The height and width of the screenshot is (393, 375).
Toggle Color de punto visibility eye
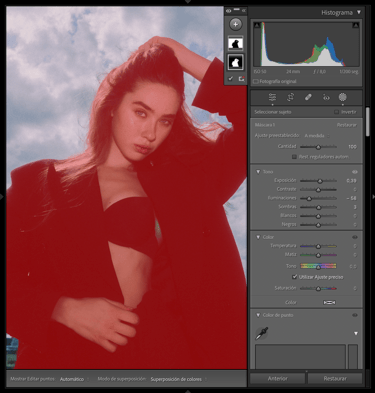[355, 315]
